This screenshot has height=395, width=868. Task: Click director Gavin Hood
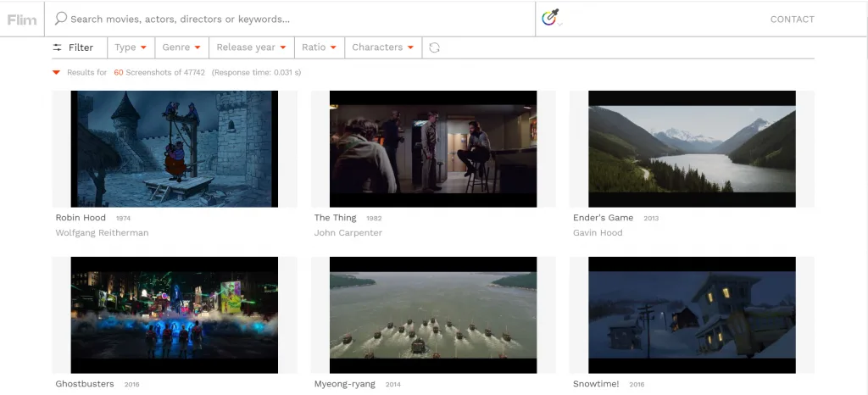(x=598, y=233)
